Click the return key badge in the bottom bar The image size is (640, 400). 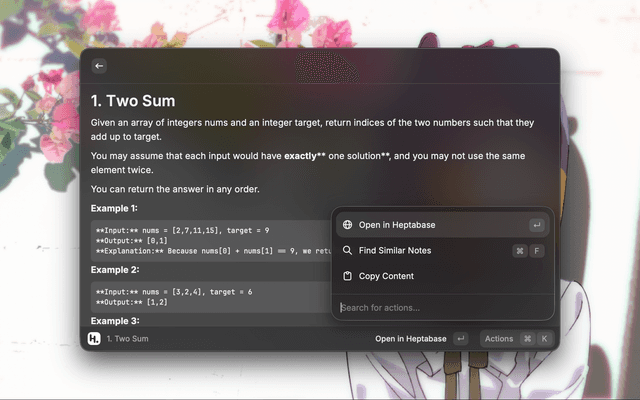pyautogui.click(x=460, y=339)
